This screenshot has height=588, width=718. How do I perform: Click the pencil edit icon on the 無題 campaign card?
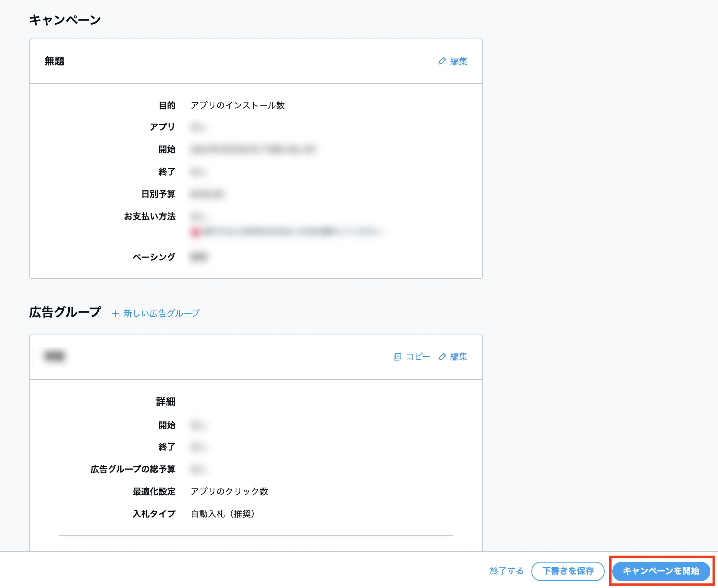coord(442,61)
